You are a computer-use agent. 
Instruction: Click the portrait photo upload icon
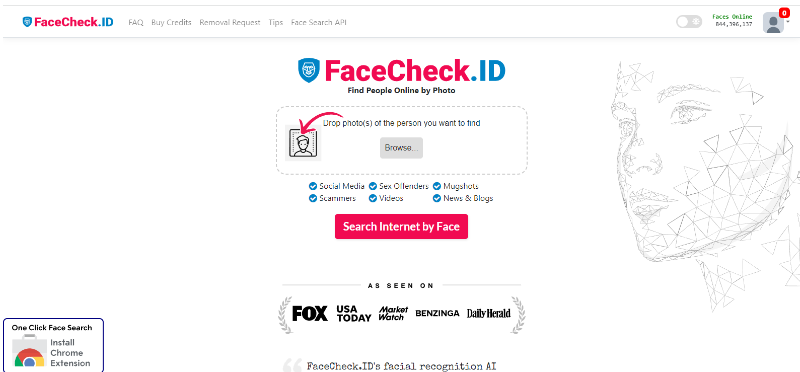tap(303, 142)
